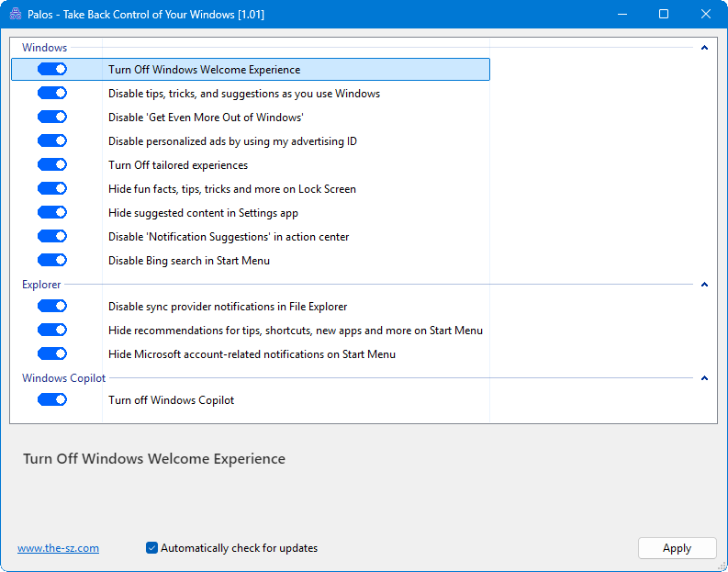This screenshot has height=572, width=728.
Task: Toggle 'Get Even More Out of Windows' switch
Action: tap(52, 117)
